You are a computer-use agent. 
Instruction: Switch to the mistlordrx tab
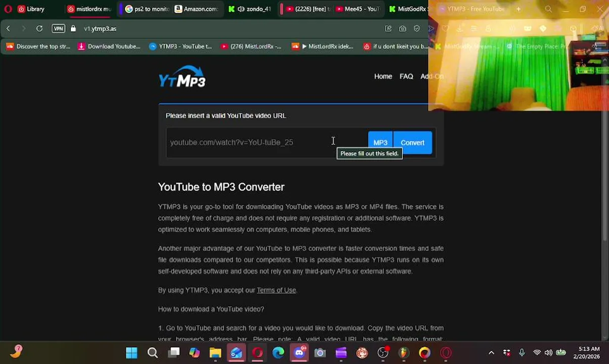tap(89, 9)
